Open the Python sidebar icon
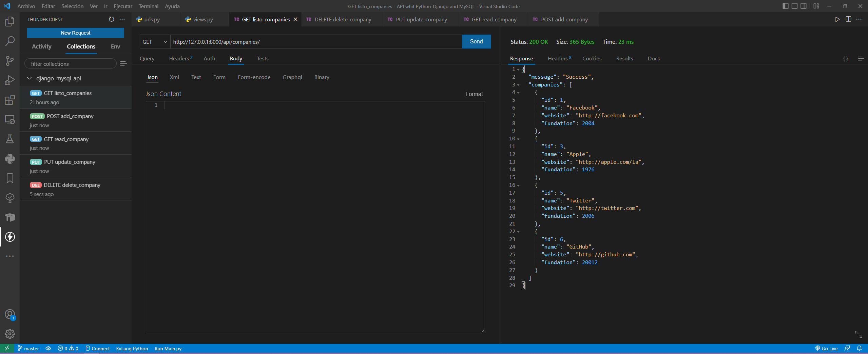This screenshot has height=354, width=868. click(x=10, y=159)
